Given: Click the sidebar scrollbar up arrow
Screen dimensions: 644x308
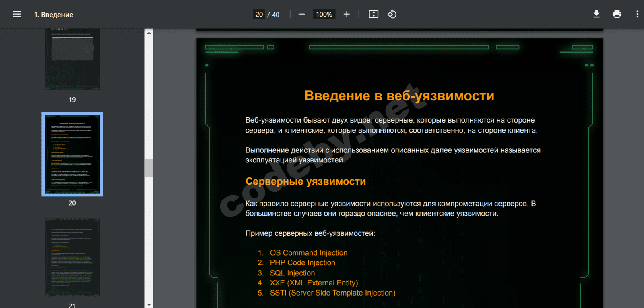Looking at the screenshot, I should (x=149, y=33).
